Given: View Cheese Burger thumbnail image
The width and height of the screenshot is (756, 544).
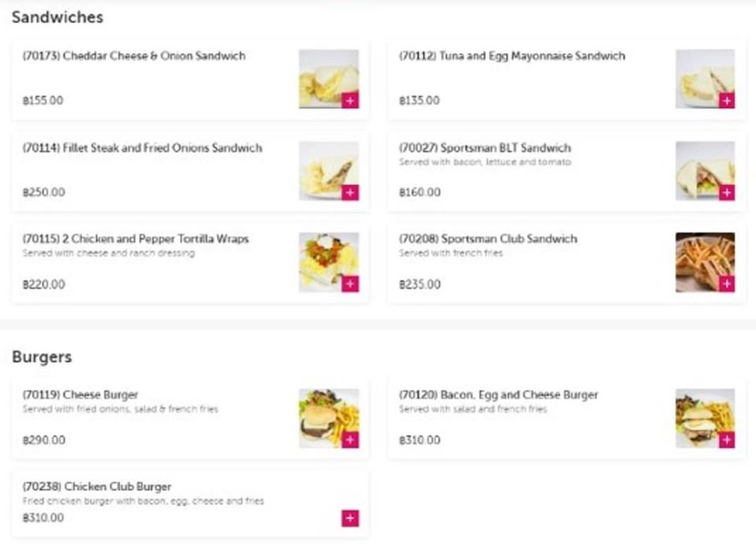Looking at the screenshot, I should tap(329, 418).
